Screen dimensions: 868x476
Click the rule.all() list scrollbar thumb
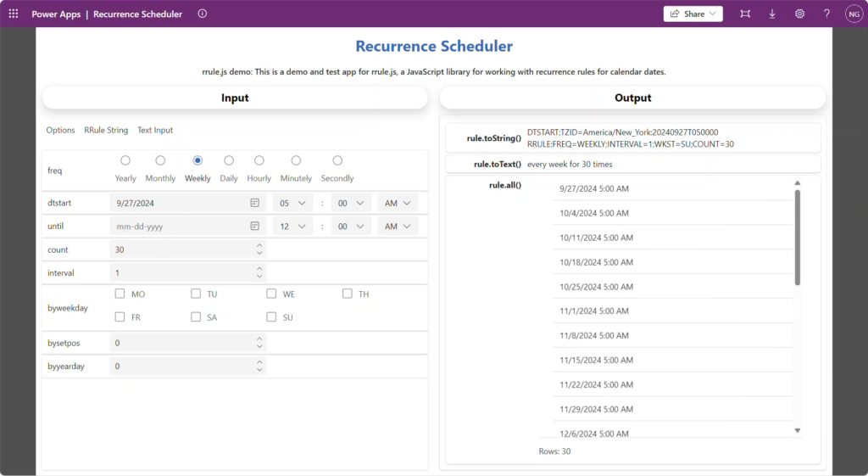798,238
